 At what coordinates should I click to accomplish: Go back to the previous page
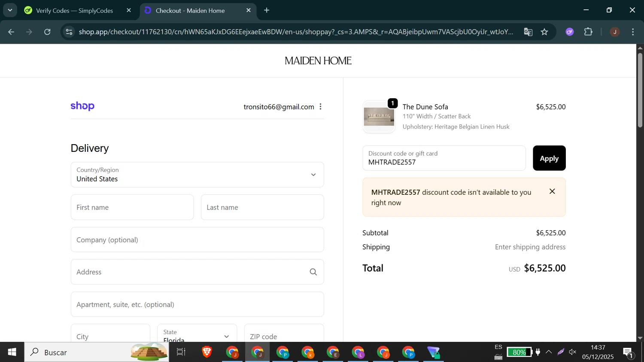pos(12,32)
